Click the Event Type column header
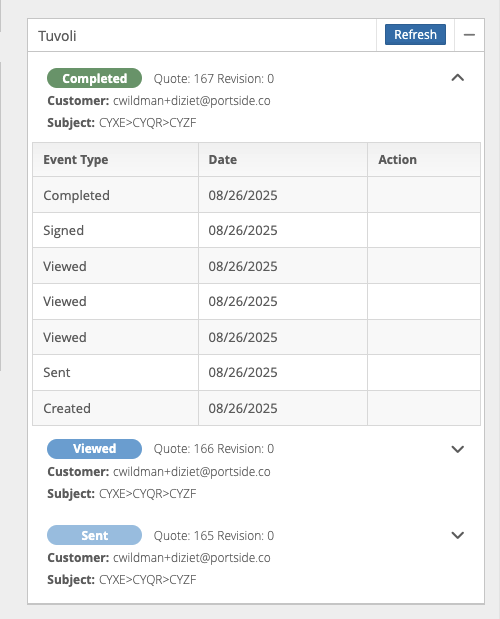500x619 pixels. (115, 159)
